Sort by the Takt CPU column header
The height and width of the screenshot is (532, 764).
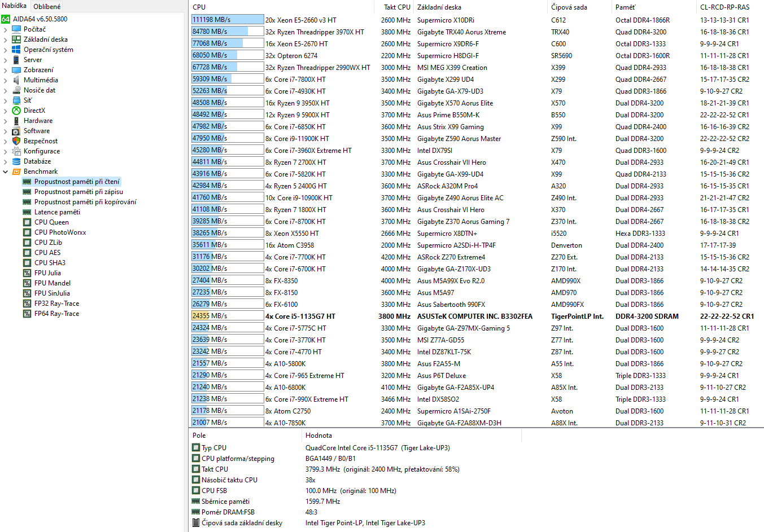[394, 7]
